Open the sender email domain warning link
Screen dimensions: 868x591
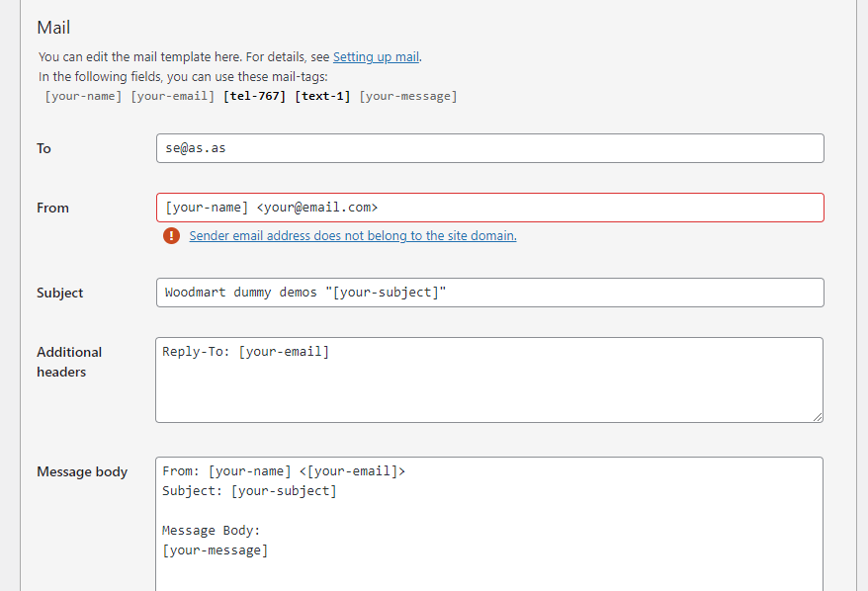pyautogui.click(x=353, y=236)
